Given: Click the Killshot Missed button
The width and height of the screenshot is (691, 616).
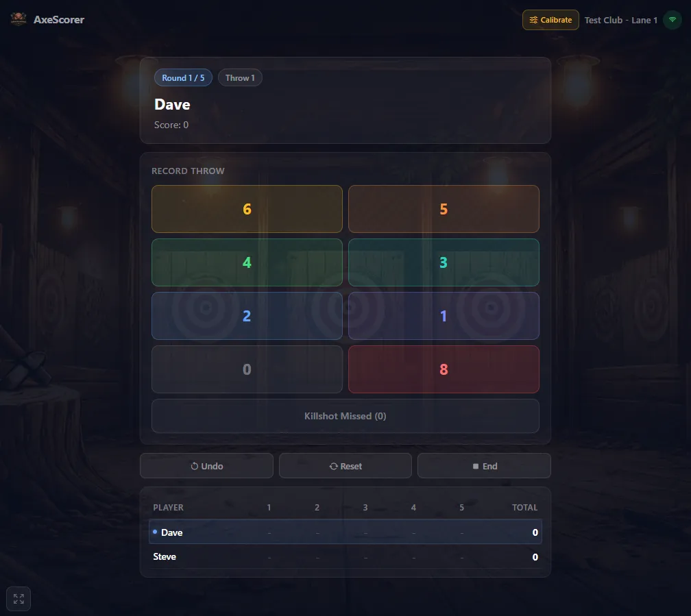Looking at the screenshot, I should (x=345, y=416).
